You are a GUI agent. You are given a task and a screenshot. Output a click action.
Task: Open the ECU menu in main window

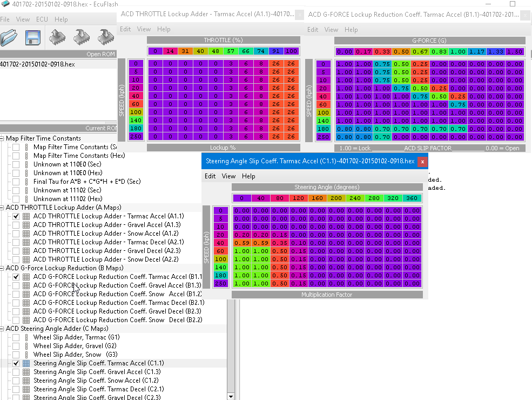click(42, 19)
